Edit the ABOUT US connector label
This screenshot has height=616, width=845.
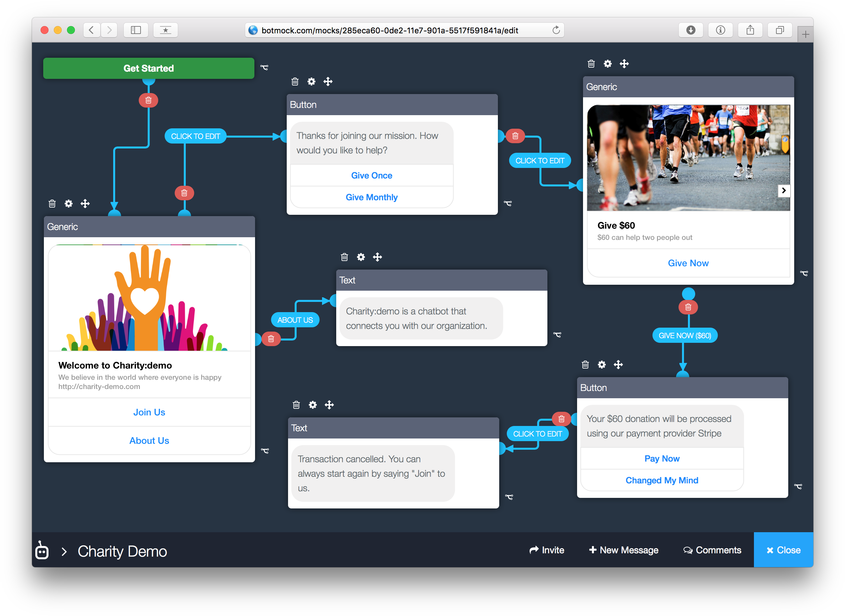pos(295,320)
